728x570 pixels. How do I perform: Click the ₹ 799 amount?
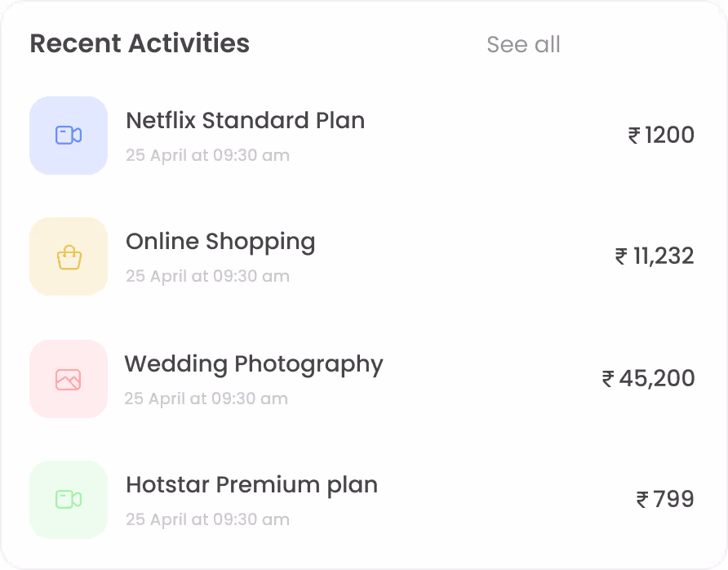[665, 500]
